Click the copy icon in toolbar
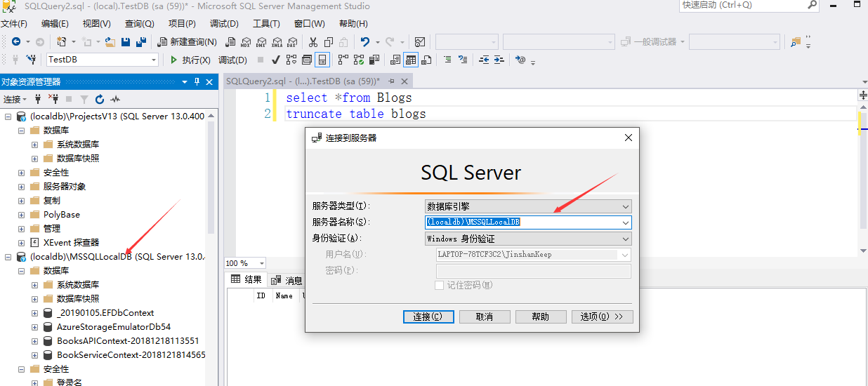The height and width of the screenshot is (386, 868). [328, 42]
